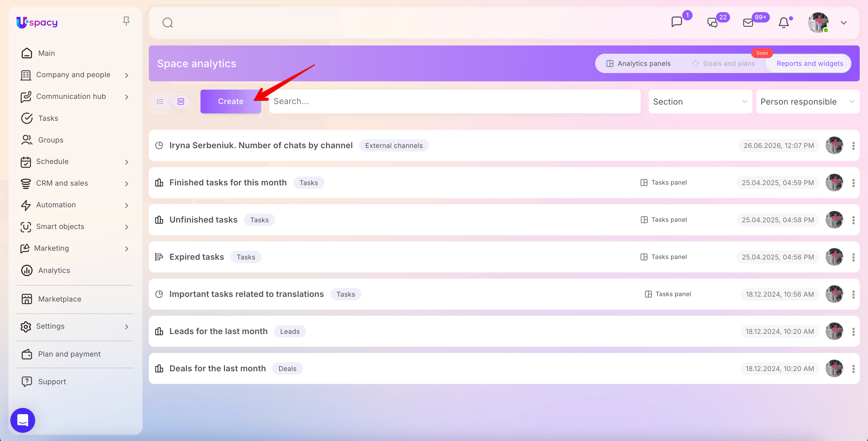Open the email inbox envelope icon
The image size is (868, 441).
(748, 22)
